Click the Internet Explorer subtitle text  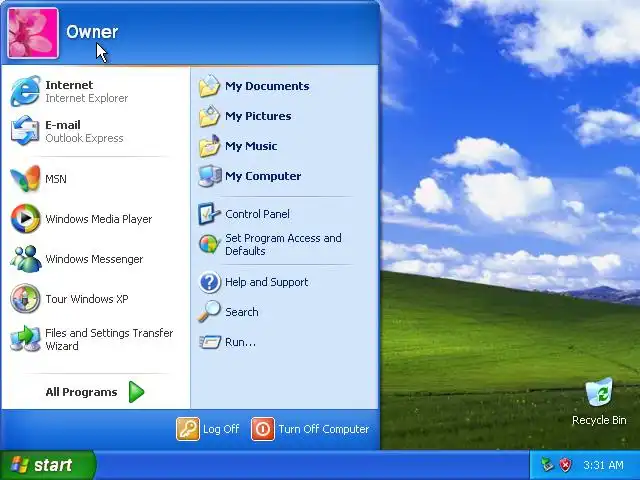tap(87, 98)
